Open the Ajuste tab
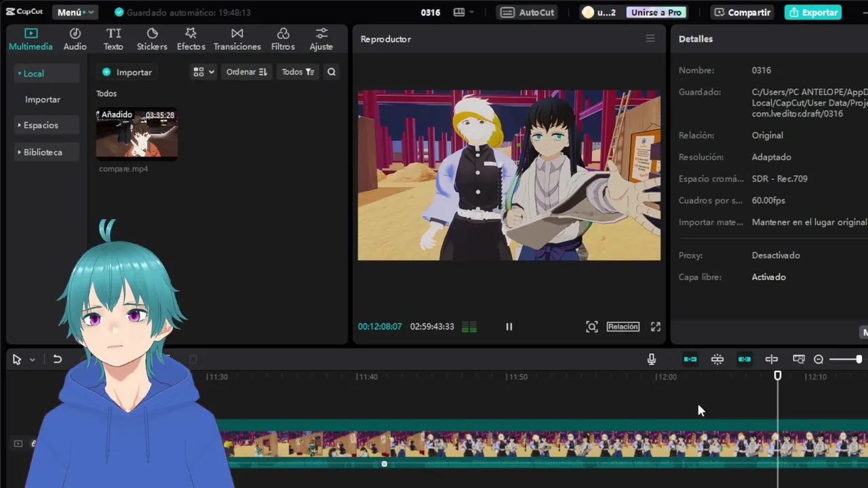Screen dimensions: 868x488 click(321, 39)
